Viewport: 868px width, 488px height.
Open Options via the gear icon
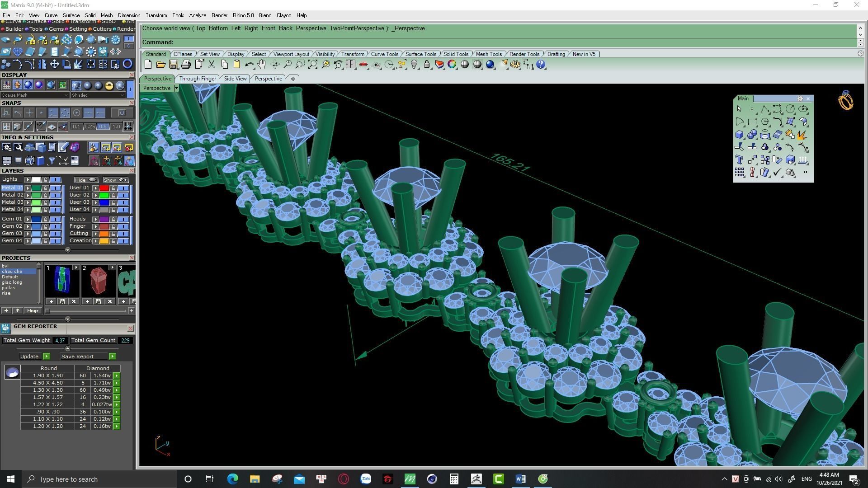pyautogui.click(x=515, y=65)
